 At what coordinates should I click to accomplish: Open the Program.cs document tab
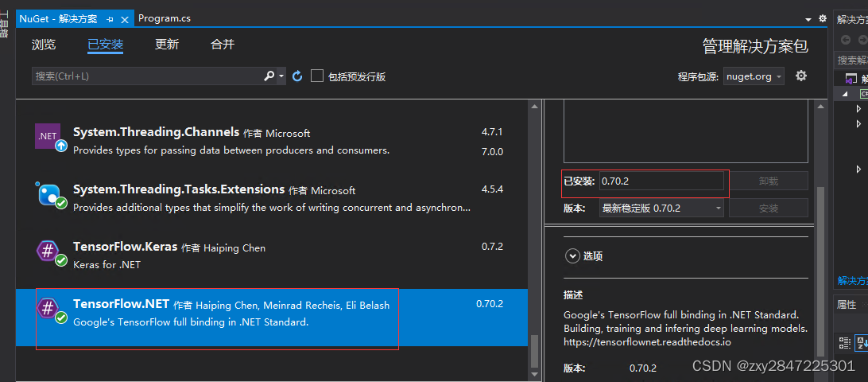click(x=165, y=18)
